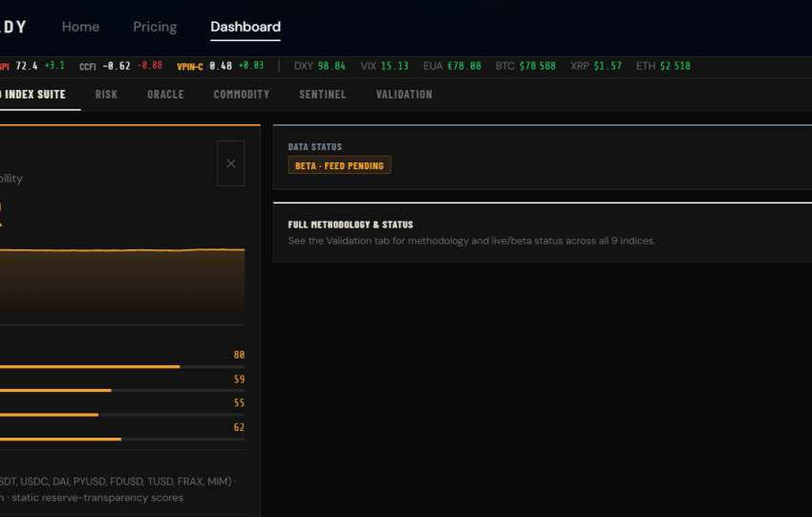Click the stablecoin list text with PYUSD
The image size is (812, 517).
[x=118, y=482]
